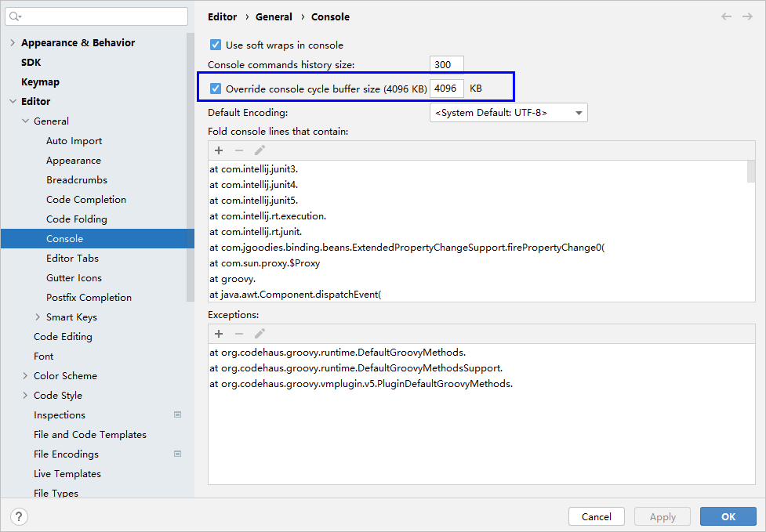Expand the Smart Keys tree node
Viewport: 766px width, 532px height.
(38, 317)
